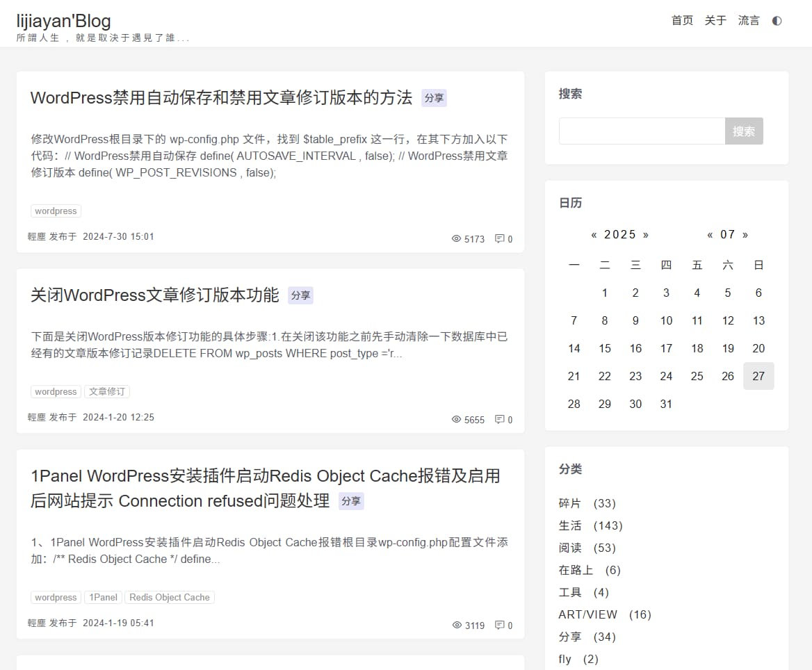Click the 分享 badge on first post title

point(435,98)
